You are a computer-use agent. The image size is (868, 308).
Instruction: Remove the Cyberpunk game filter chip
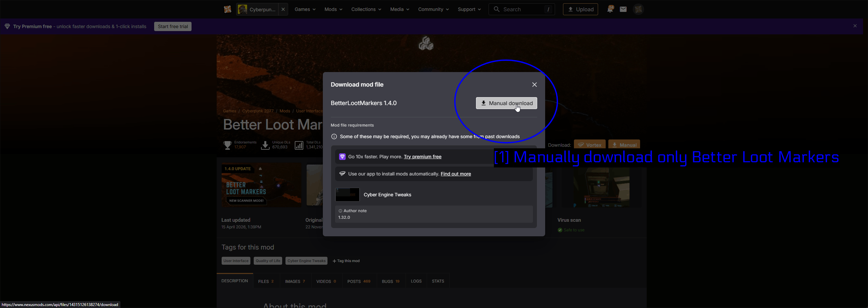click(283, 10)
